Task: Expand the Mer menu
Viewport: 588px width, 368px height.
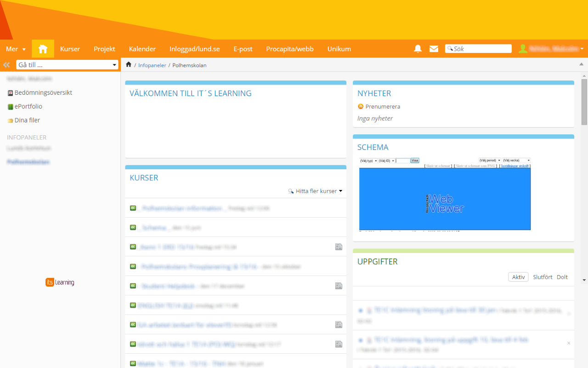Action: [16, 49]
